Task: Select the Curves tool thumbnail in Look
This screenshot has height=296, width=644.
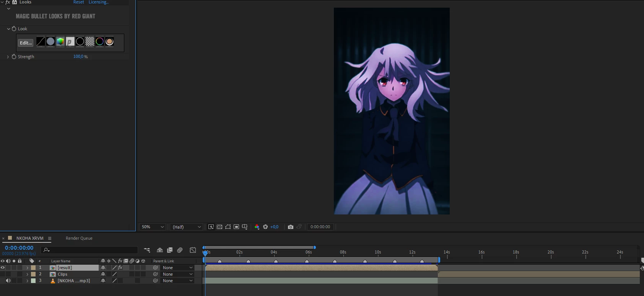Action: tap(41, 41)
